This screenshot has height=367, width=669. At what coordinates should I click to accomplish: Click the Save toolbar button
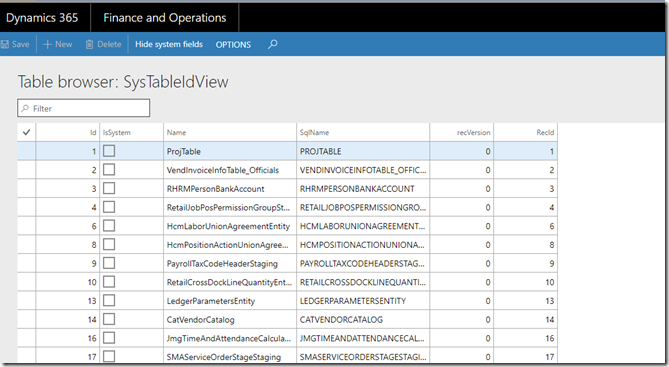click(15, 44)
